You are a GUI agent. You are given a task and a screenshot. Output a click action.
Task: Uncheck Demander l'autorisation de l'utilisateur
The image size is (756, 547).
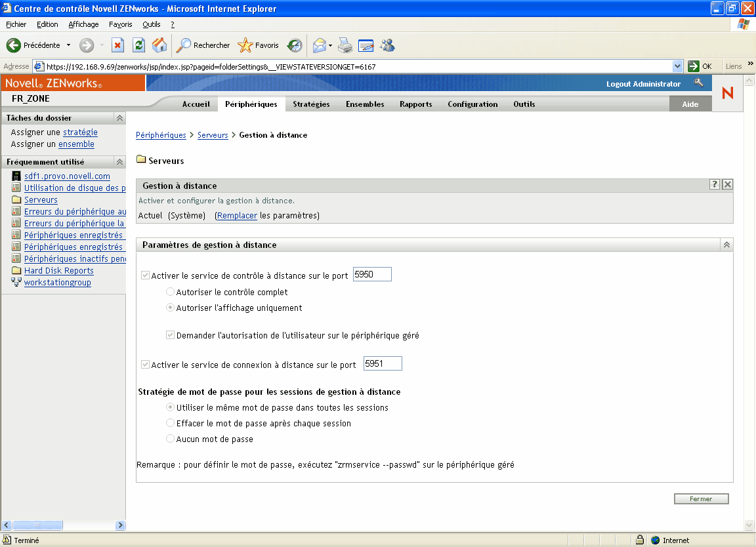[170, 334]
